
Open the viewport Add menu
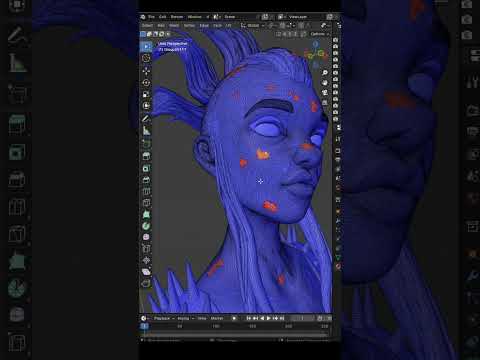point(161,25)
